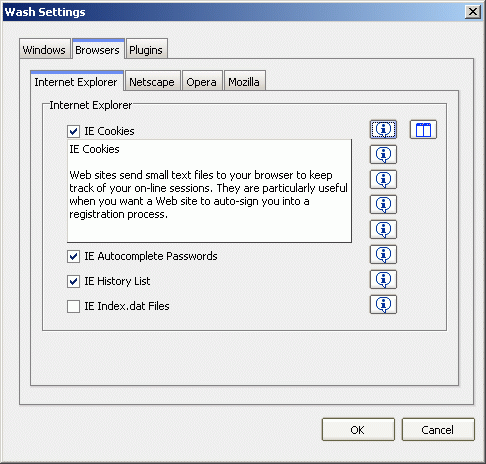Viewport: 486px width, 464px height.
Task: Show info for IE Index.dat Files
Action: [383, 304]
